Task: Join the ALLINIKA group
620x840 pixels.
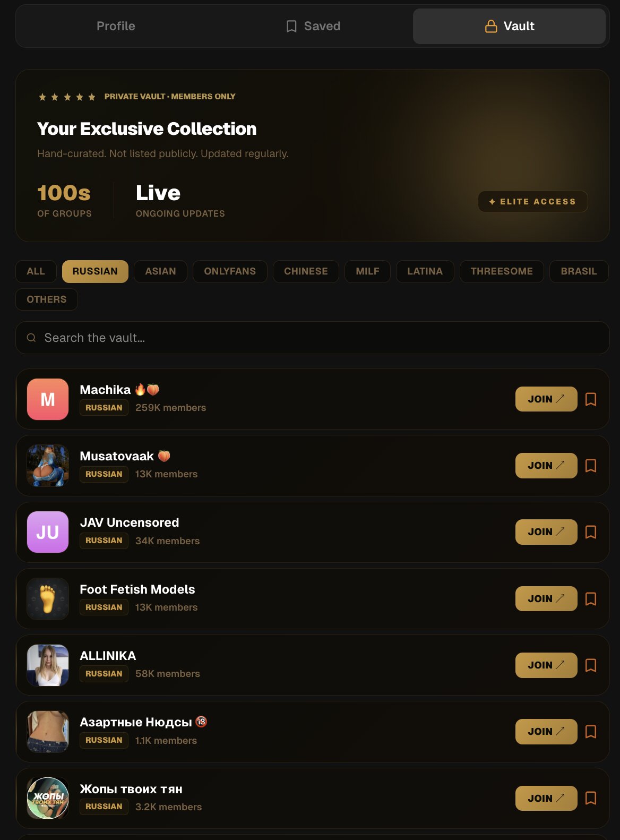Action: (x=546, y=665)
